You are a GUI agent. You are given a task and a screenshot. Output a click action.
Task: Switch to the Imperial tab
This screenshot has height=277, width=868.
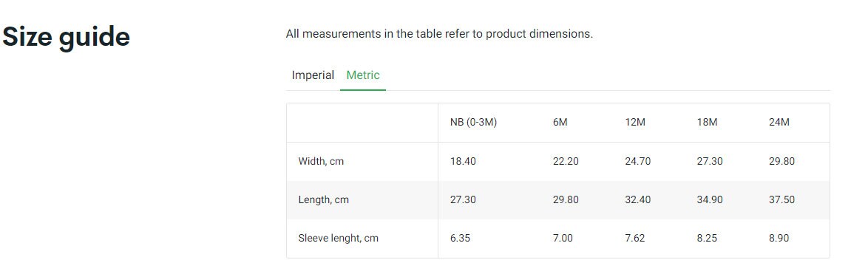313,75
